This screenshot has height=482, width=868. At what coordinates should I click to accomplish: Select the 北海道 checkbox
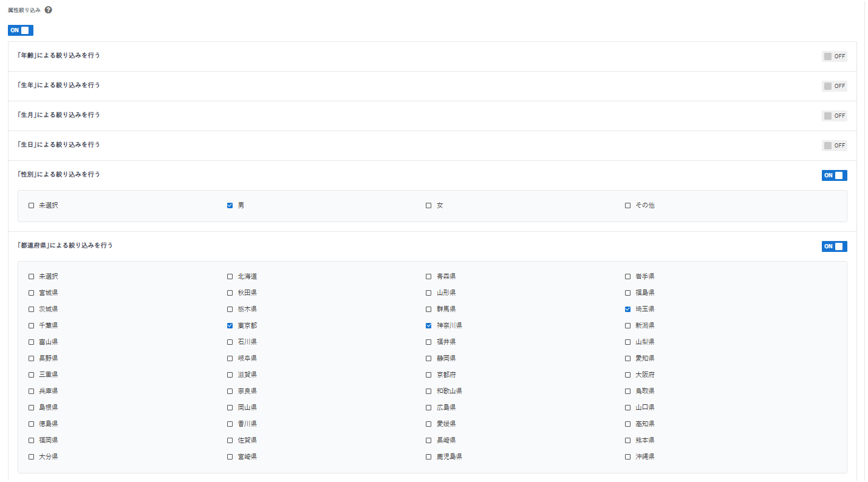point(230,277)
